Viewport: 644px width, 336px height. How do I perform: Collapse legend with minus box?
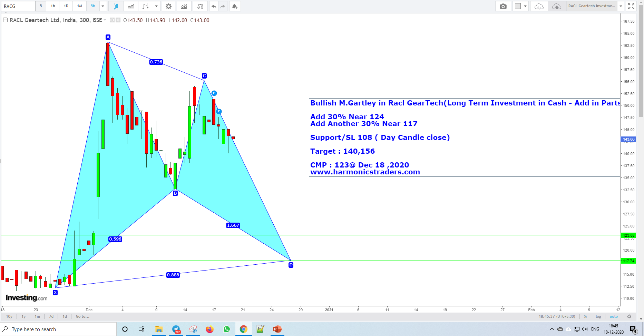click(5, 20)
